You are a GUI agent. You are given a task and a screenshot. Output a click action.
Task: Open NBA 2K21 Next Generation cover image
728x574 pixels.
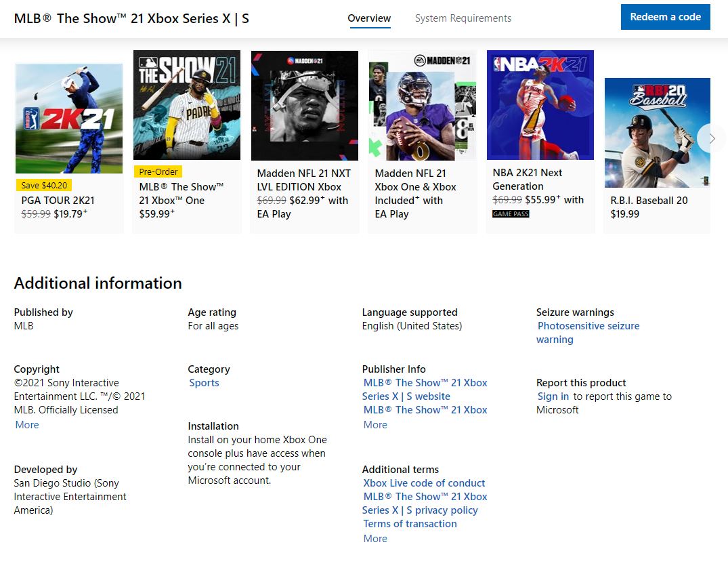[x=540, y=105]
